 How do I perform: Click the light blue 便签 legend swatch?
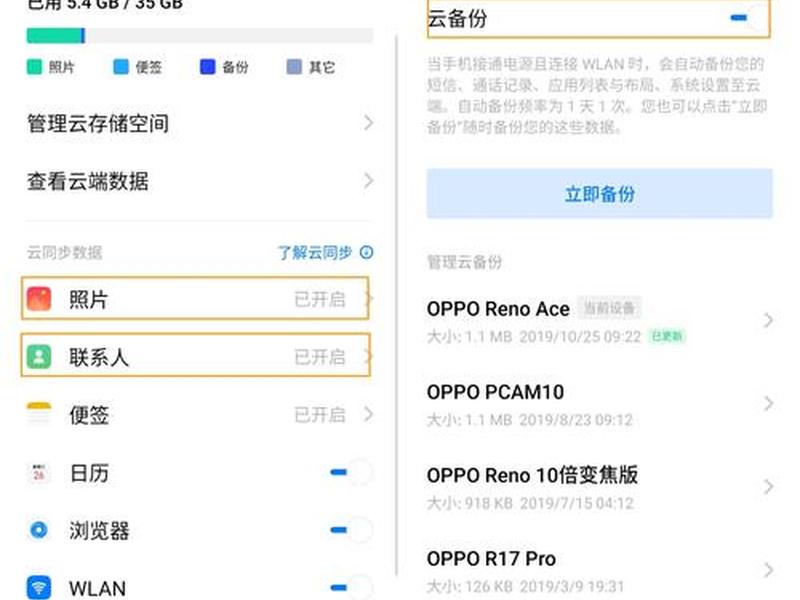[x=121, y=67]
